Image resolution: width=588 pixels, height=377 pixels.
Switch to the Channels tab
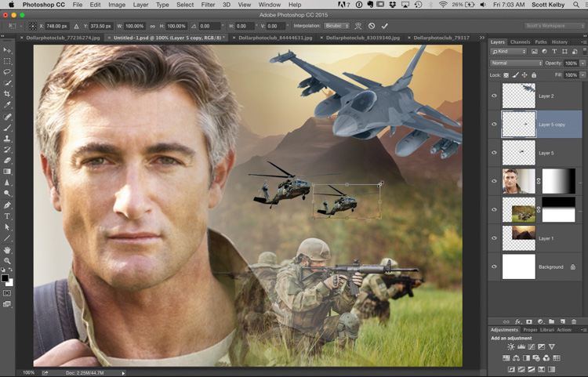pyautogui.click(x=520, y=42)
